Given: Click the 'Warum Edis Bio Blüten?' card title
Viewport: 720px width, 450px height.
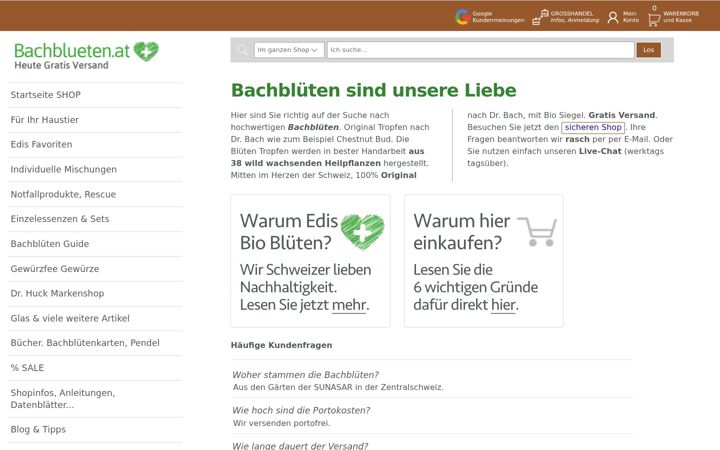Looking at the screenshot, I should [288, 232].
